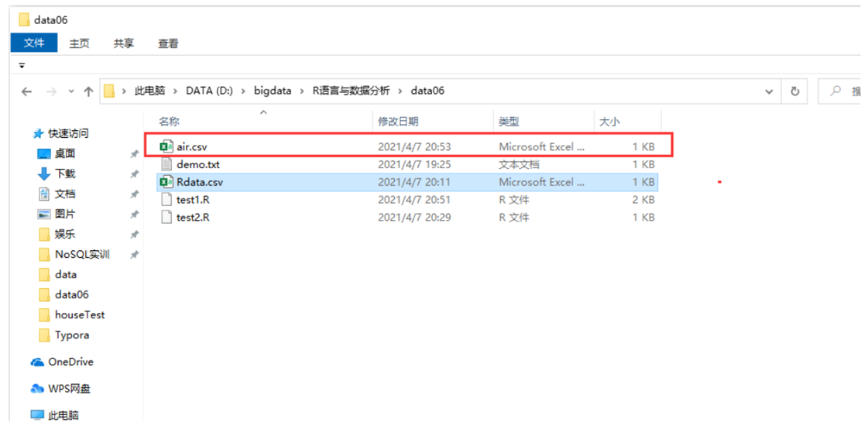Click the file icon of test2.R
868x426 pixels.
[166, 217]
